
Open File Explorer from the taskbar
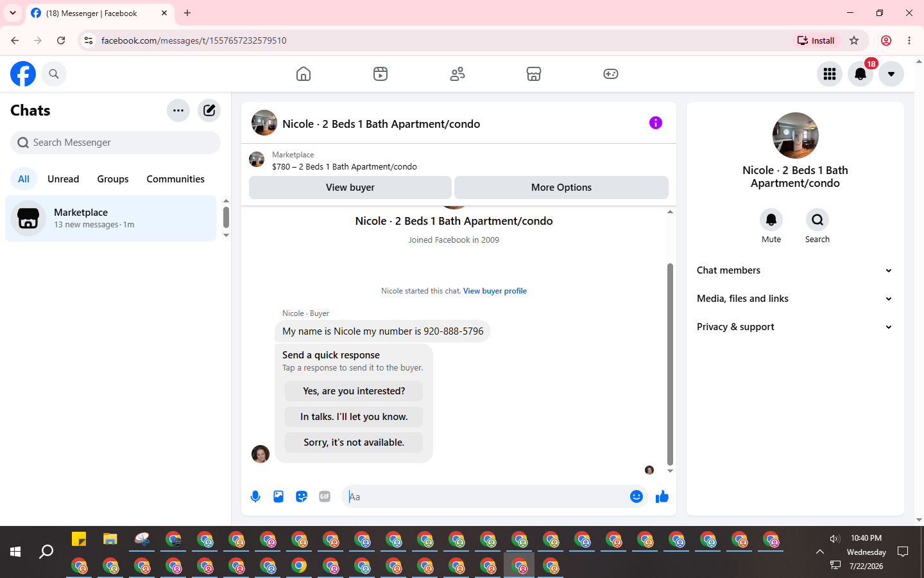coord(110,539)
